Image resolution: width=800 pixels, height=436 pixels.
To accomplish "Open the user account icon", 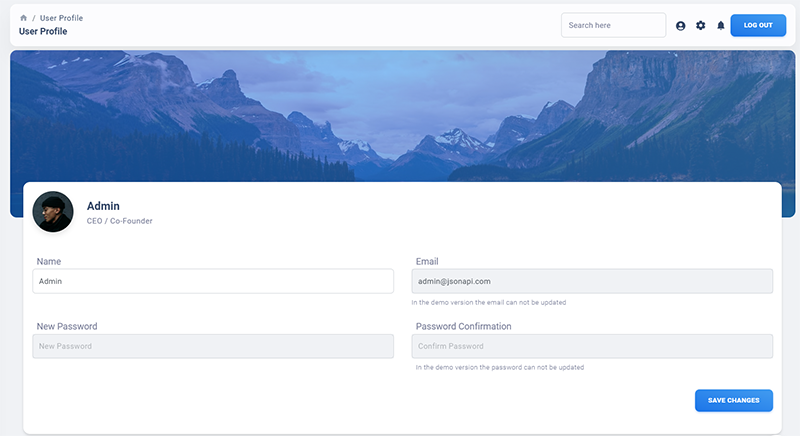I will [x=681, y=25].
